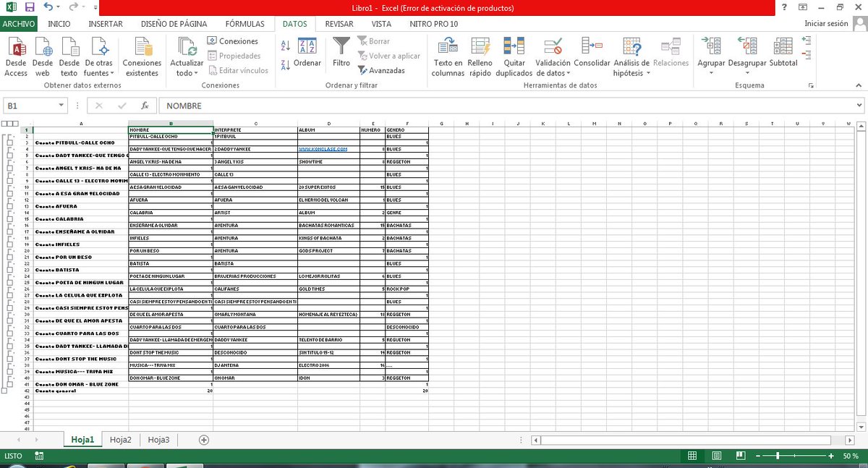This screenshot has height=468, width=868.
Task: Open Conexiones existentes
Action: point(142,57)
